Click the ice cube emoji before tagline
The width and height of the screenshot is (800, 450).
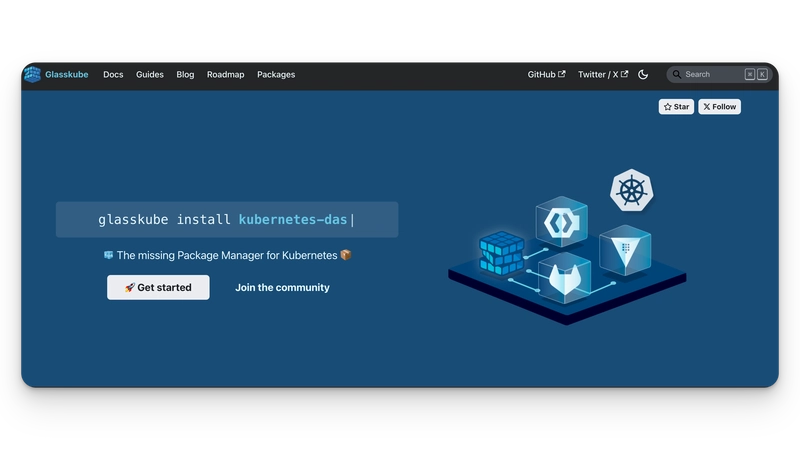(109, 255)
